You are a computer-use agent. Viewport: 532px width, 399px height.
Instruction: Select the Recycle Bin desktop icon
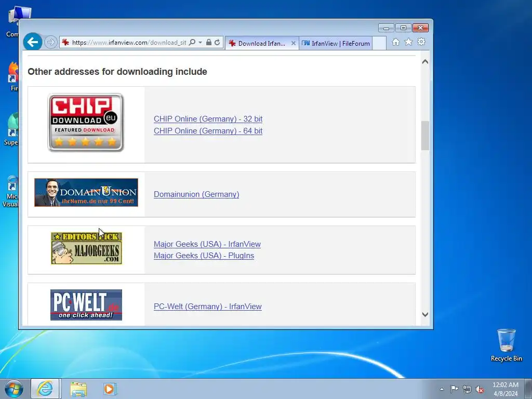click(x=506, y=345)
